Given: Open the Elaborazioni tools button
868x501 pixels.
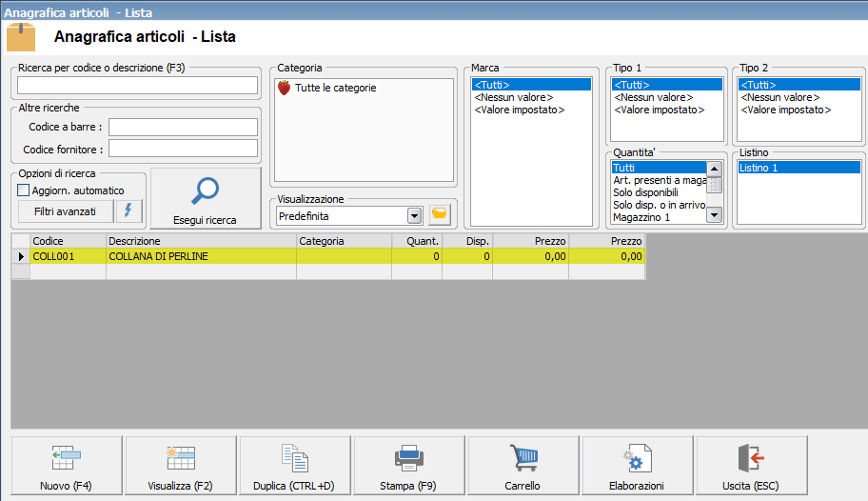Looking at the screenshot, I should 637,466.
